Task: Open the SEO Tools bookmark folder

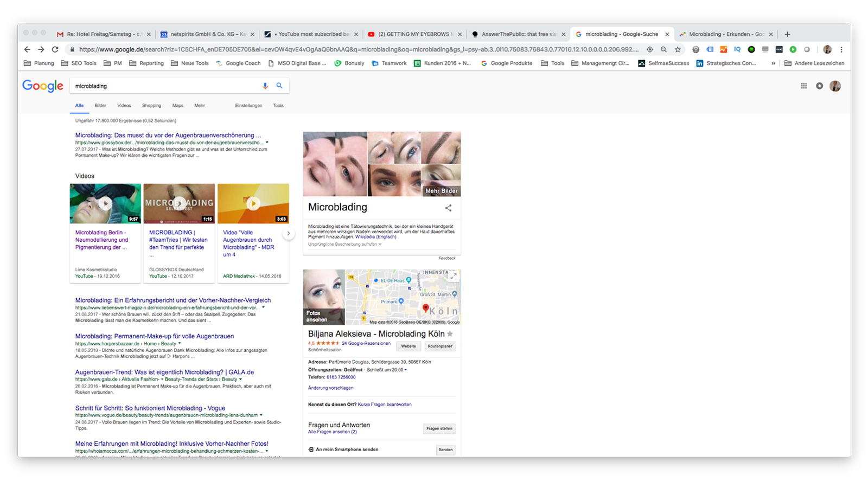Action: (x=79, y=63)
